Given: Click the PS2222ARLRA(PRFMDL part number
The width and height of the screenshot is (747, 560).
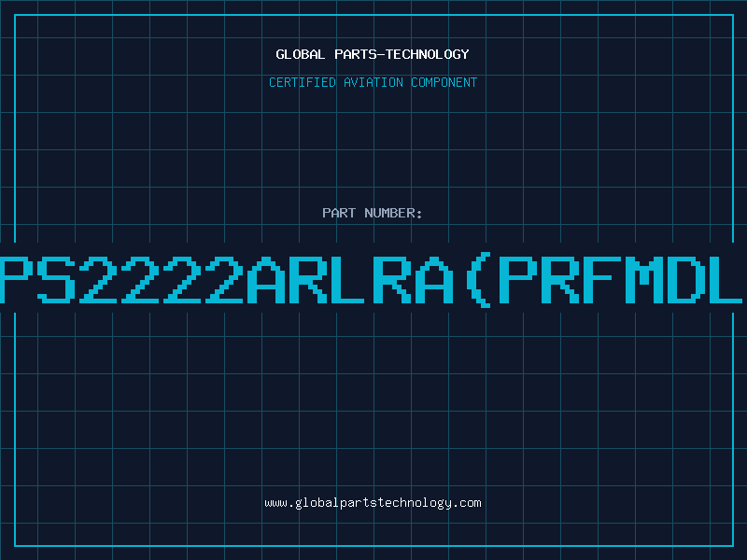Looking at the screenshot, I should 372,280.
